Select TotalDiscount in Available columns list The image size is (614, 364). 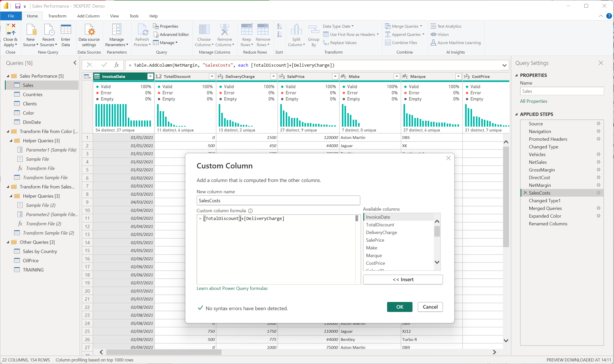(380, 225)
